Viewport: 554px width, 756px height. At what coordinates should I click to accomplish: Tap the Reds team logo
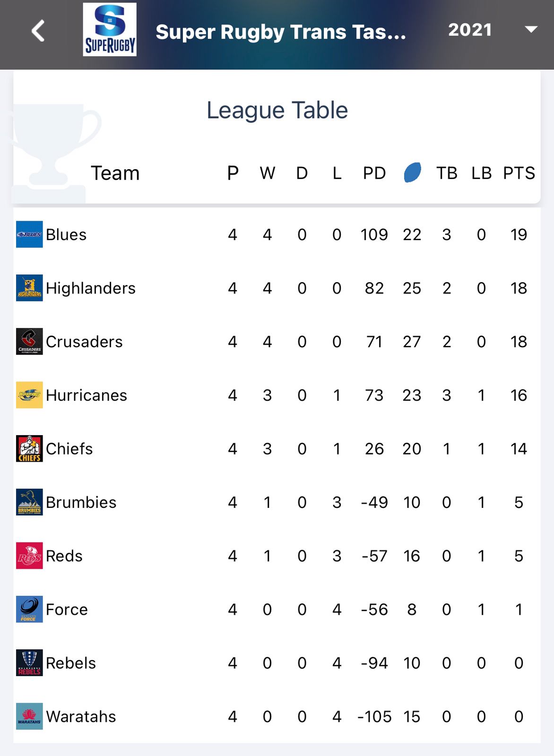29,556
